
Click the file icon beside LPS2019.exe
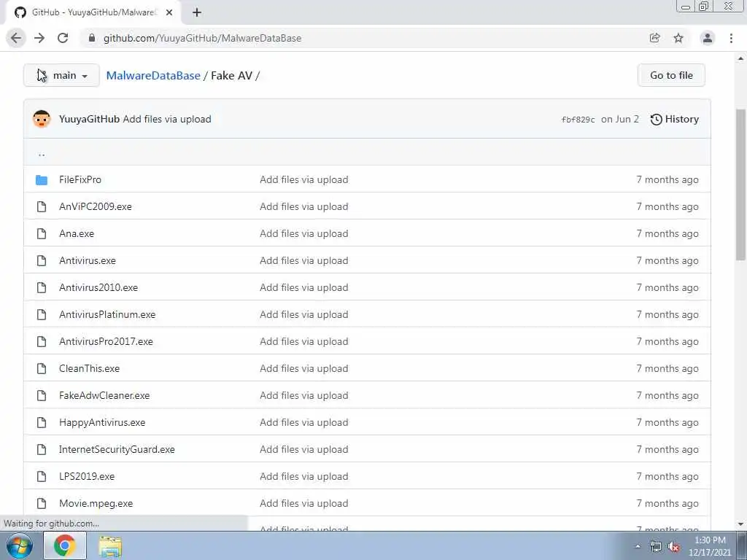(x=42, y=477)
